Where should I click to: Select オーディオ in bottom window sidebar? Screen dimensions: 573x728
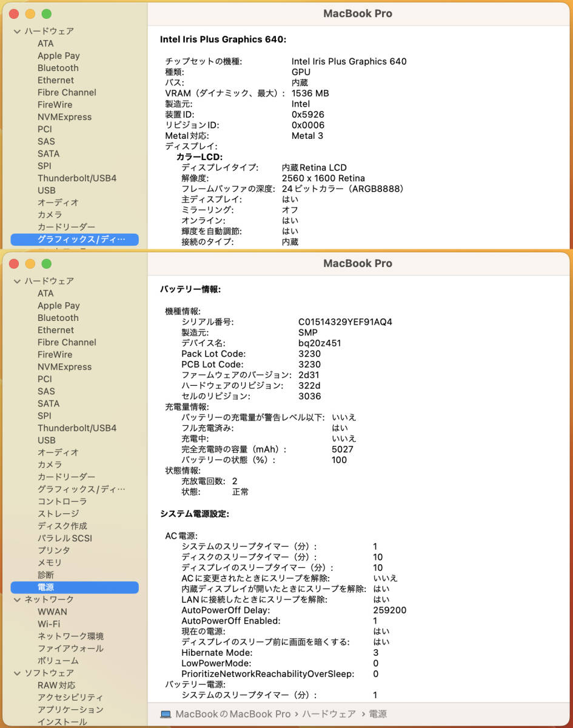pos(58,453)
